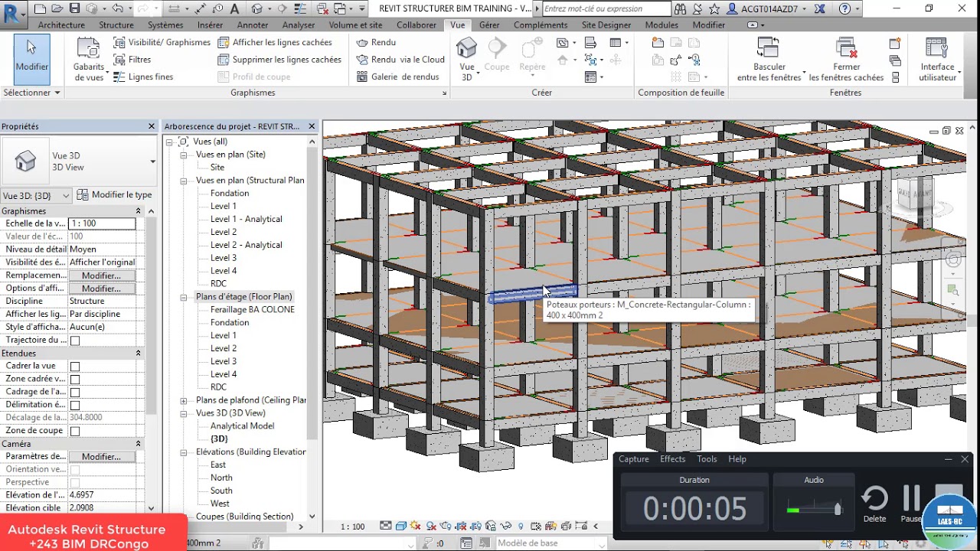Launch the Rendu teapot tool
Screen dimensions: 980x551
(376, 42)
